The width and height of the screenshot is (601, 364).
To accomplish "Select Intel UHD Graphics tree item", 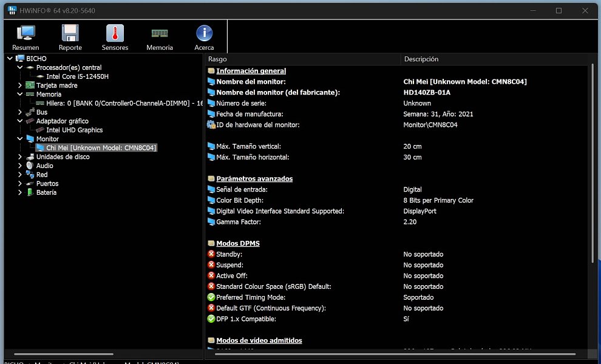I will (x=74, y=130).
